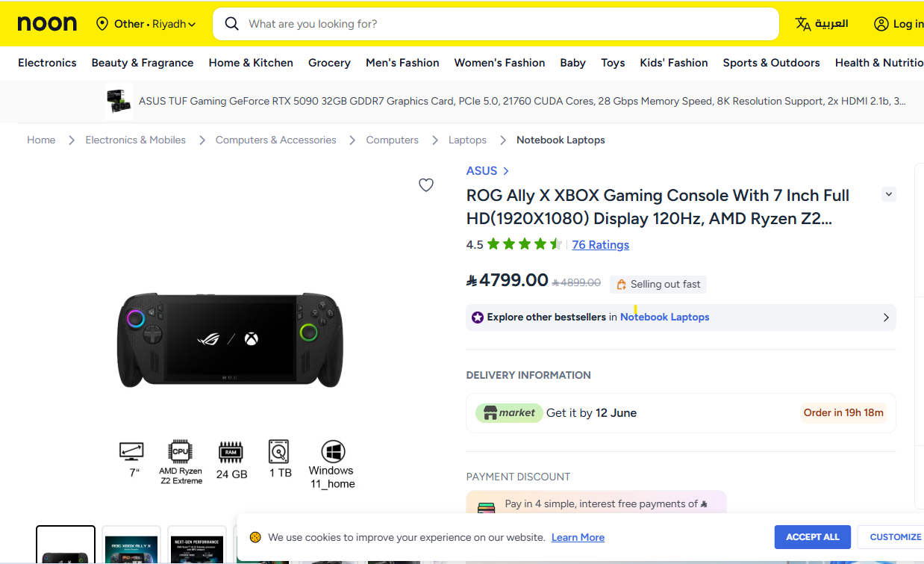Screen dimensions: 924x564
Task: Open the Home & Kitchen category
Action: [251, 63]
